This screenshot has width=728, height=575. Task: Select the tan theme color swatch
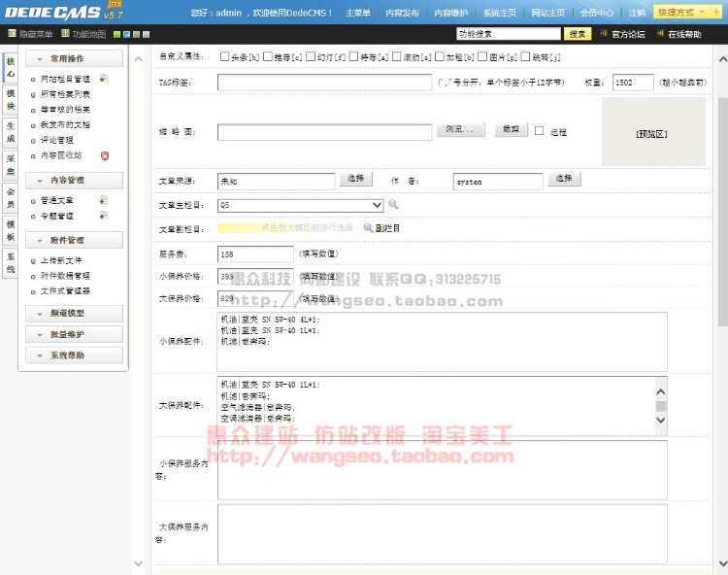click(136, 34)
